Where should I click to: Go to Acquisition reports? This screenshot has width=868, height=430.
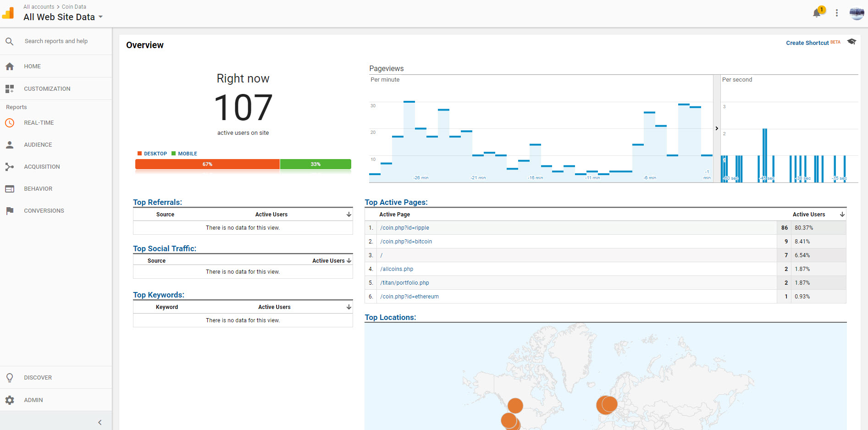pos(42,167)
